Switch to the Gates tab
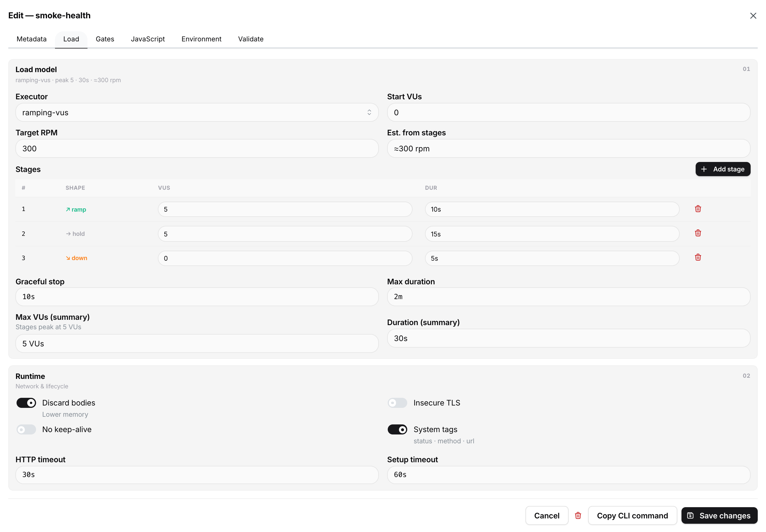766x532 pixels. pyautogui.click(x=105, y=39)
